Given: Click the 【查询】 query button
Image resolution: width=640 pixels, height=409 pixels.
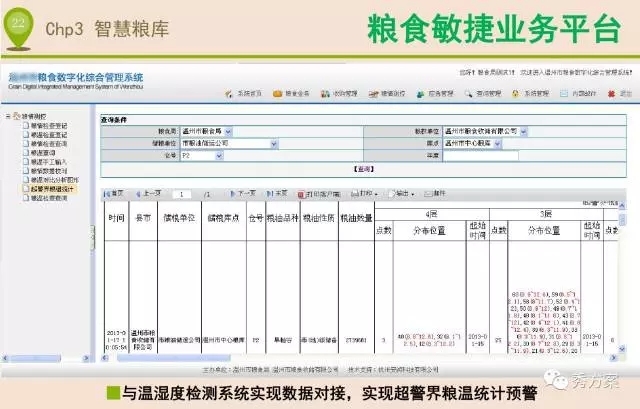Looking at the screenshot, I should 363,169.
